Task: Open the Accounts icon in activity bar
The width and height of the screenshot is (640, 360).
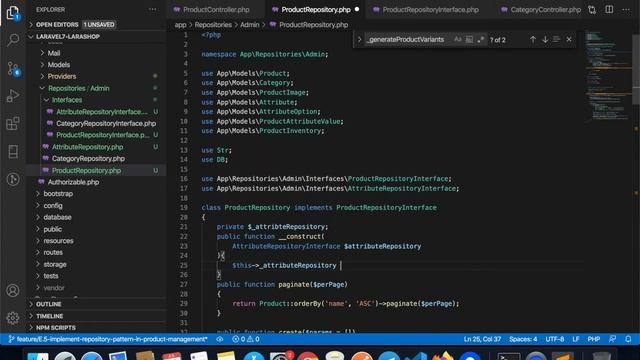Action: [x=13, y=291]
